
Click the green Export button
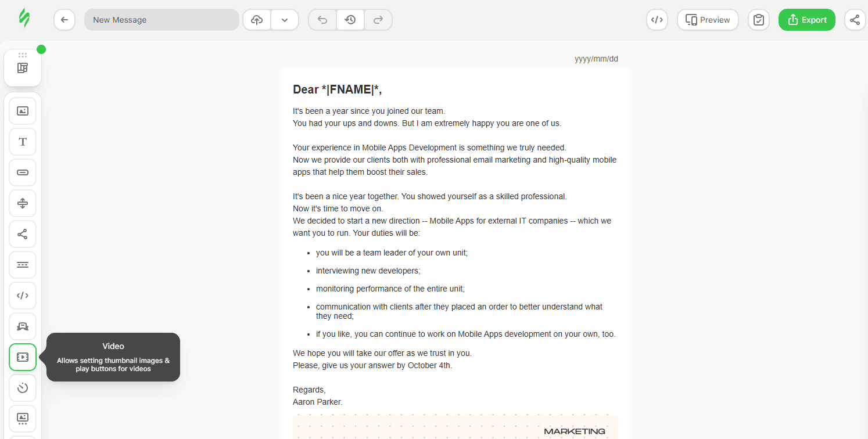pyautogui.click(x=807, y=20)
